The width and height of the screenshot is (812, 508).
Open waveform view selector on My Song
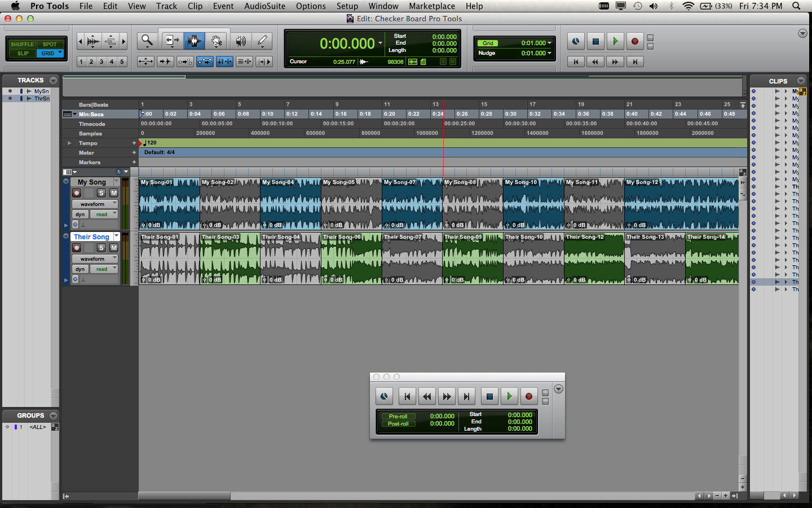click(x=94, y=204)
